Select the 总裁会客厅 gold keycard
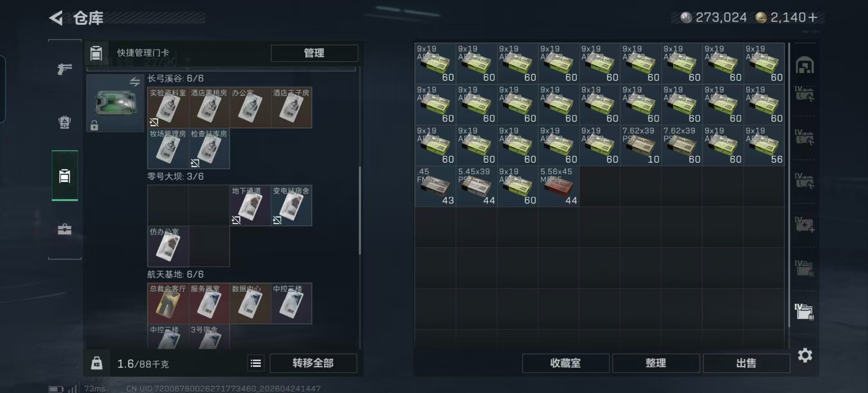 [168, 303]
